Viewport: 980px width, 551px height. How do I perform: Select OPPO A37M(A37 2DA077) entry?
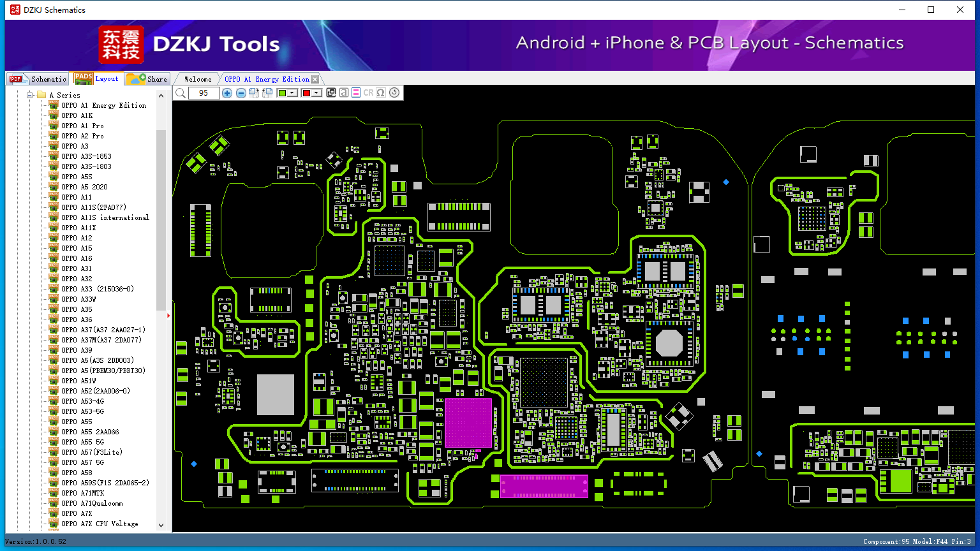(x=101, y=340)
